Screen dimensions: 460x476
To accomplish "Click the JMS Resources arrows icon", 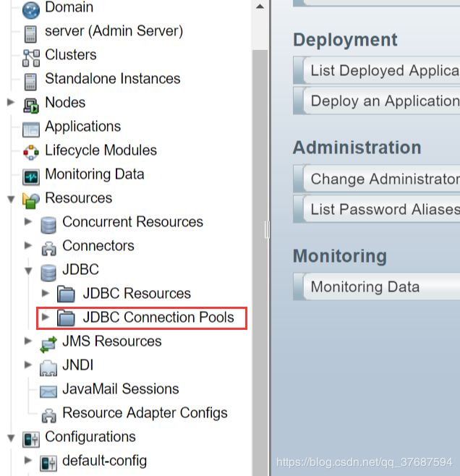I will pyautogui.click(x=48, y=344).
